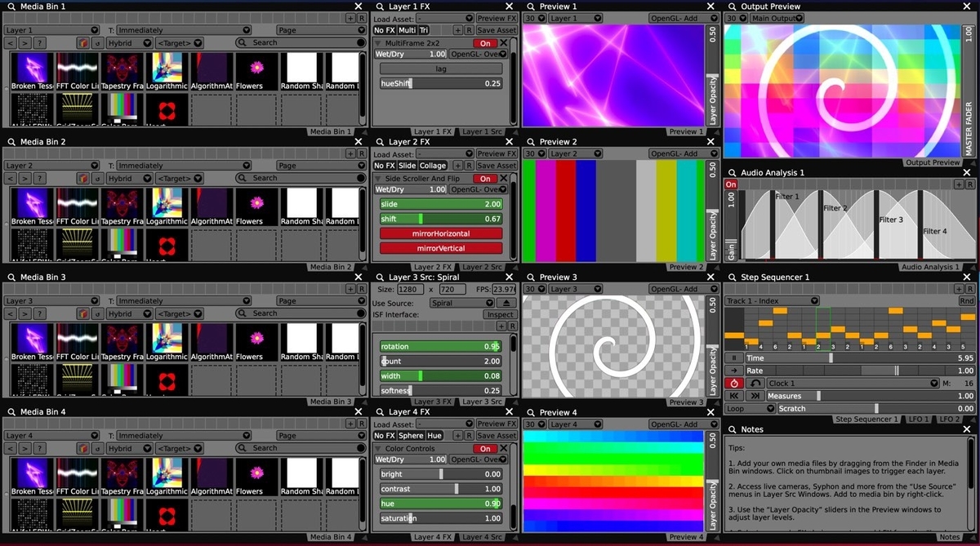Click the Sphere preset in Layer 4 FX

(411, 436)
